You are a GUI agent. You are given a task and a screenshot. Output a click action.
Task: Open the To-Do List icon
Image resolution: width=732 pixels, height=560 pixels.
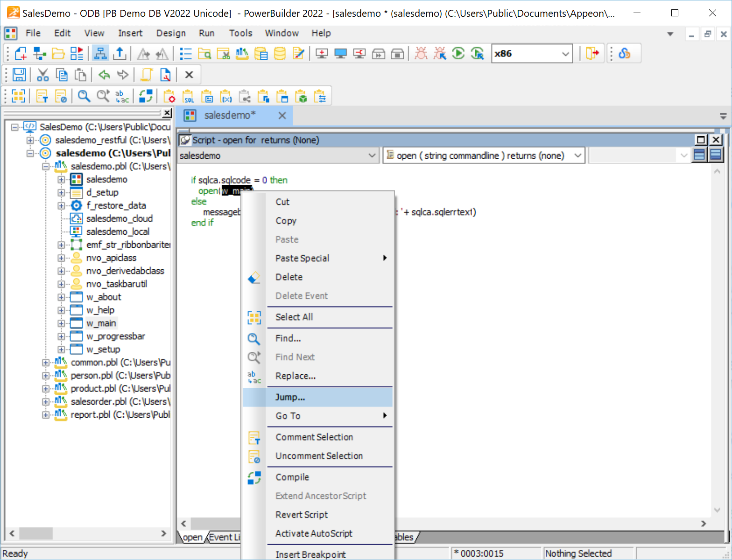click(x=186, y=54)
